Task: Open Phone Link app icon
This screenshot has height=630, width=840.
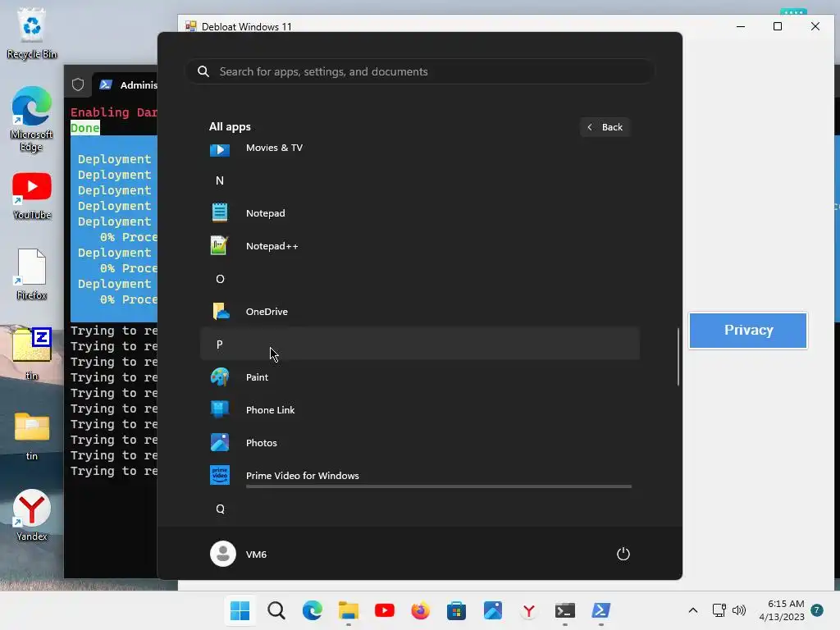Action: pos(220,410)
